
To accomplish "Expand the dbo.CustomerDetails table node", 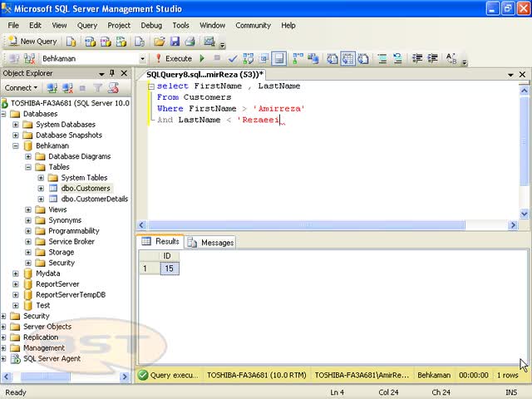I will 41,199.
